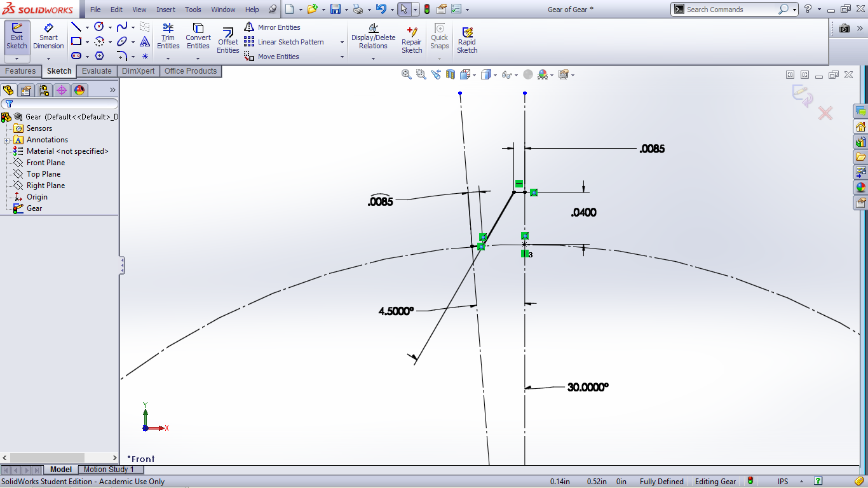The image size is (868, 488).
Task: Open the Display/Delete Relations dropdown arrow
Action: coord(373,58)
